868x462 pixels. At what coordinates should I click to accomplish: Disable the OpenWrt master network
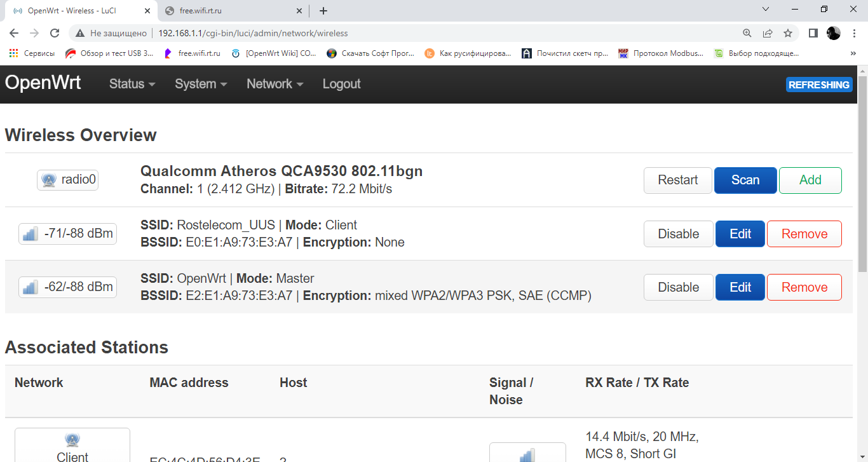pos(678,287)
